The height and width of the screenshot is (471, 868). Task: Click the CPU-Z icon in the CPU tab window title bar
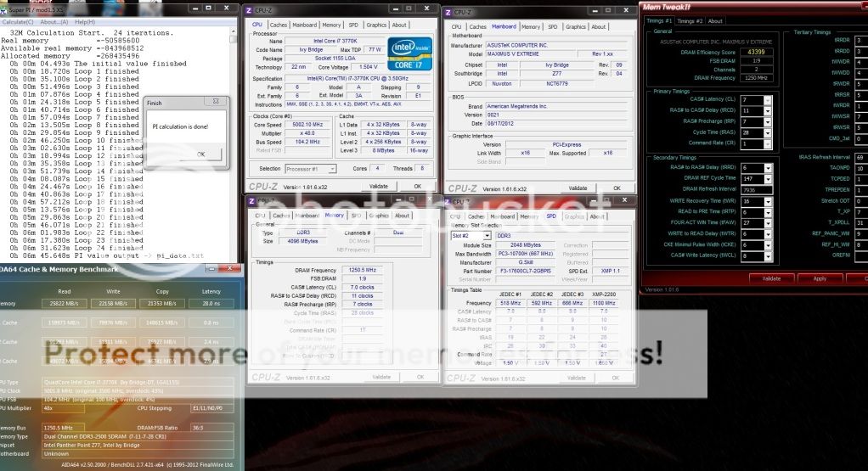[x=249, y=11]
